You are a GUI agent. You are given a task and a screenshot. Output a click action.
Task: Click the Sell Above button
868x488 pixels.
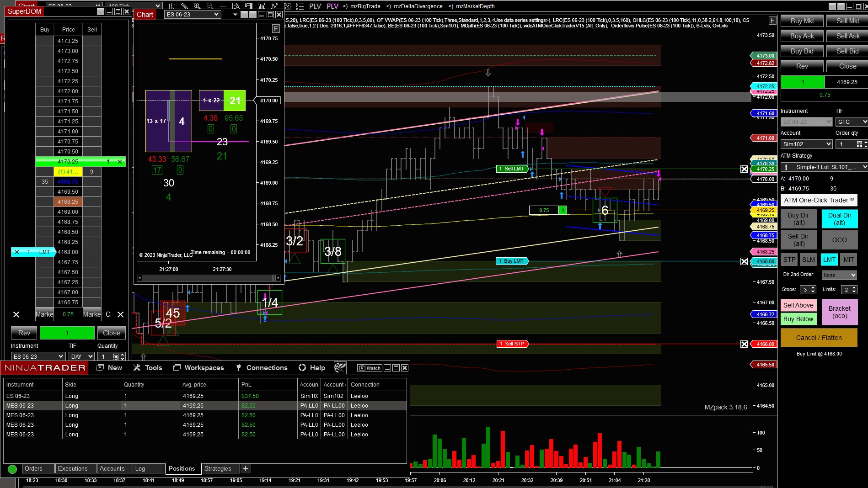(798, 305)
